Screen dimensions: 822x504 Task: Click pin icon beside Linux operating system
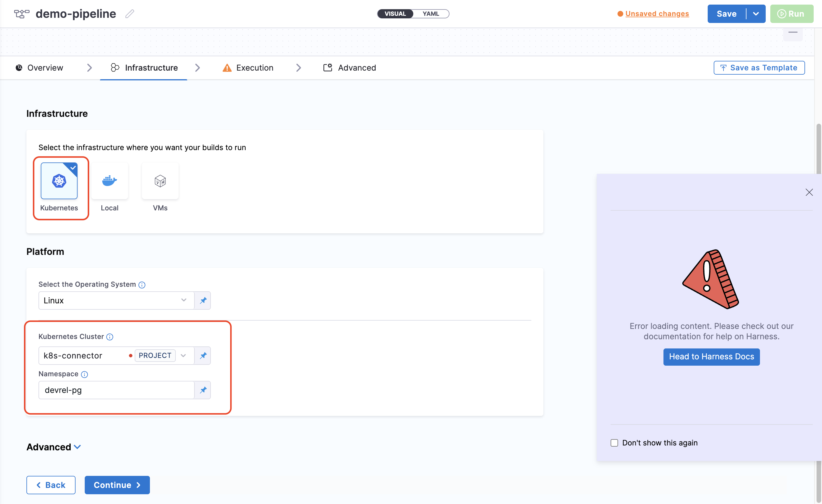203,300
